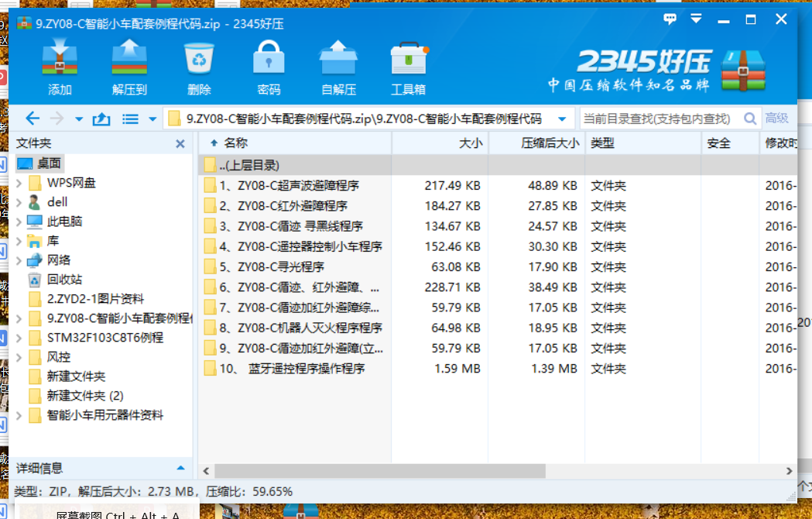Viewport: 812px width, 519px height.
Task: Click the scrollbar left arrow
Action: pyautogui.click(x=206, y=471)
